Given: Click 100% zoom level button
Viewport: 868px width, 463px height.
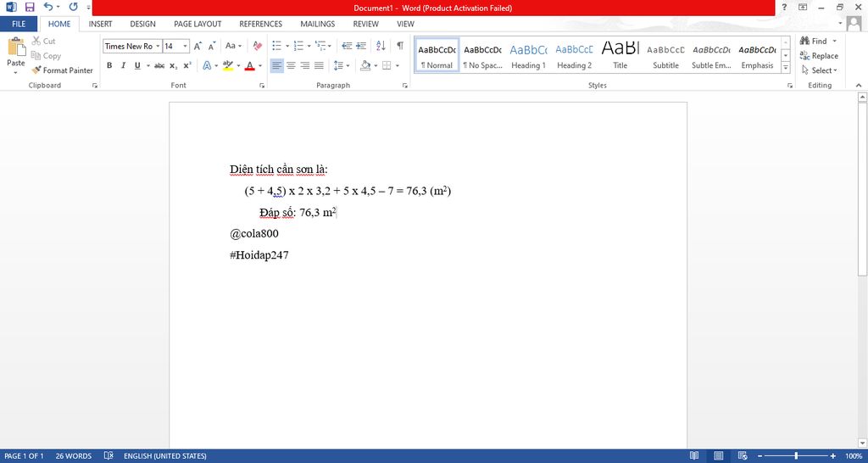Looking at the screenshot, I should pyautogui.click(x=854, y=456).
